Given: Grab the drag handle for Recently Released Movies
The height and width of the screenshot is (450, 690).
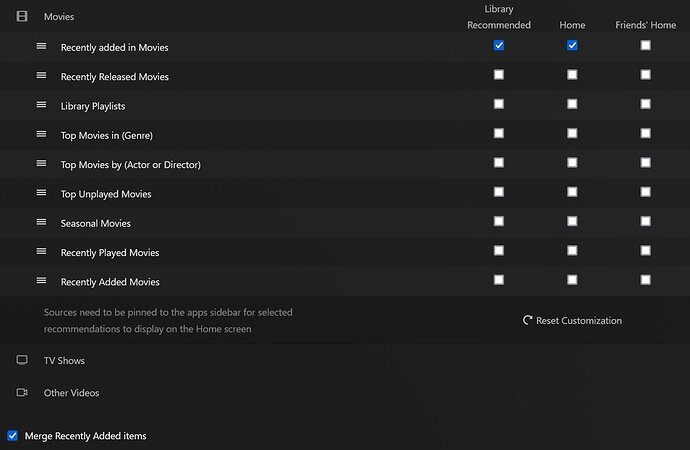Looking at the screenshot, I should [x=41, y=75].
